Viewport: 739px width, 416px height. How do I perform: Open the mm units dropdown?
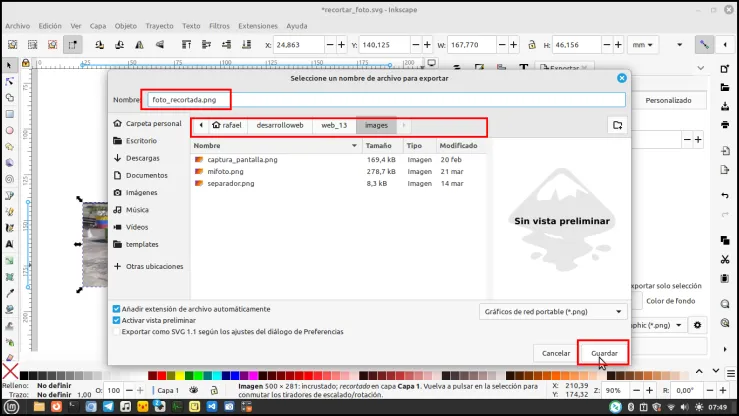[x=642, y=45]
